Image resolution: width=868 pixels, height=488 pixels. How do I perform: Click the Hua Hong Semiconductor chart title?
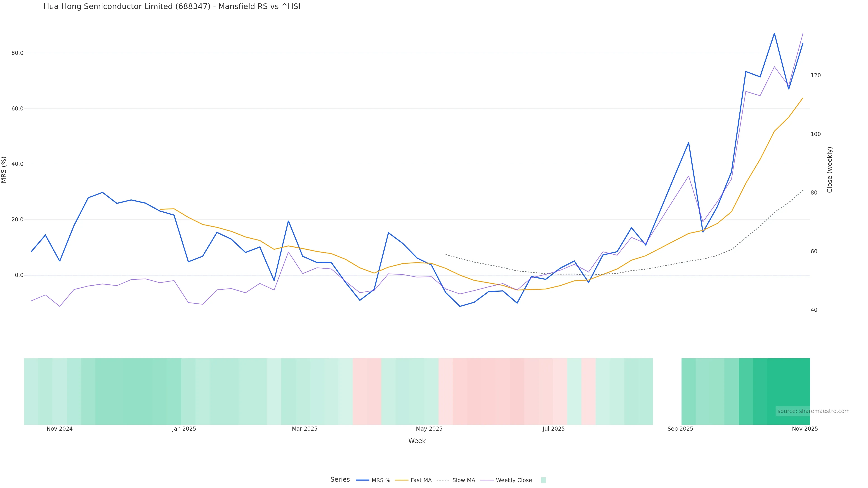tap(172, 6)
